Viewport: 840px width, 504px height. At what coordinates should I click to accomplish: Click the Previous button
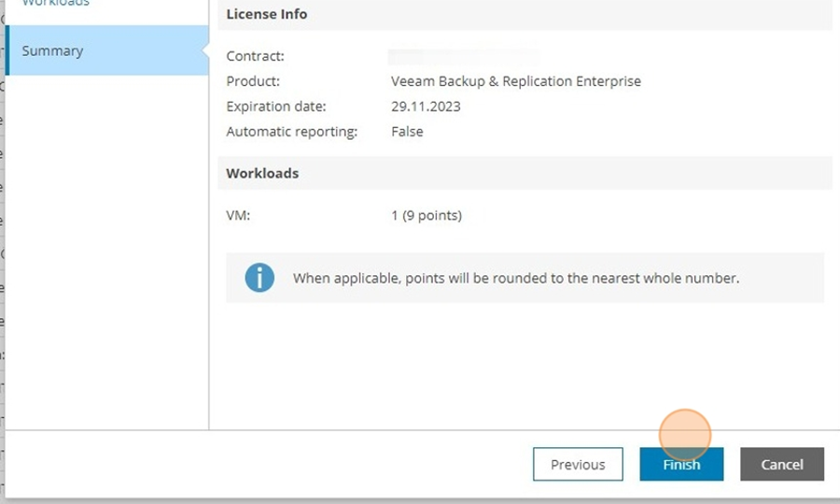point(578,464)
